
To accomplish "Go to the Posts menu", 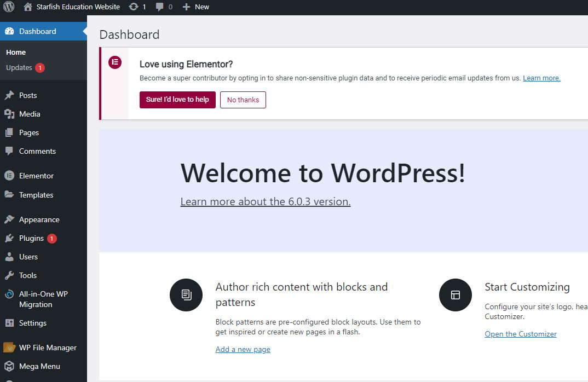I will pyautogui.click(x=28, y=95).
